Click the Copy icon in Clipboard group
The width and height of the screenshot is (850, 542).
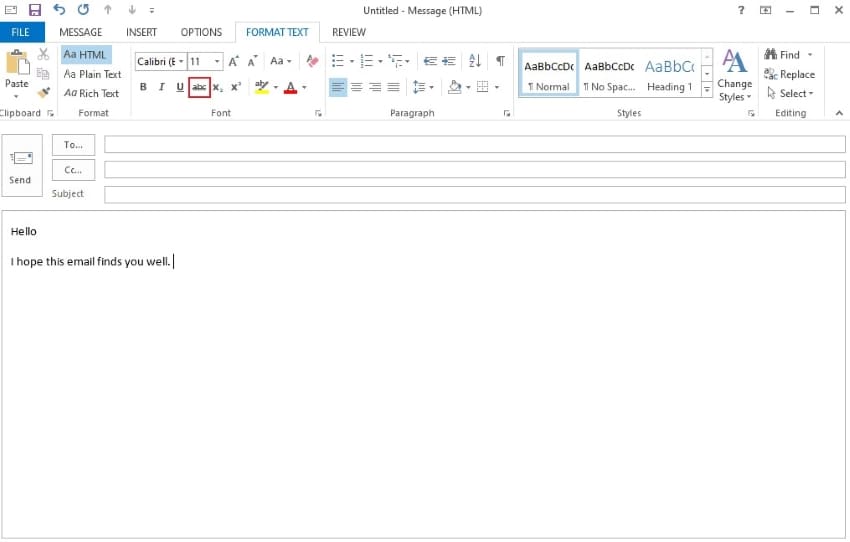[43, 73]
